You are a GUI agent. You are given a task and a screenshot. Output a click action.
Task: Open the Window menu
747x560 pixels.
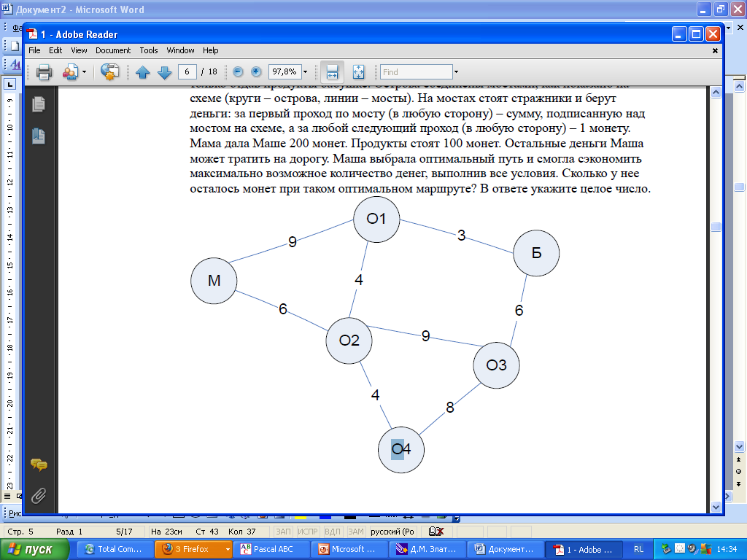(181, 50)
